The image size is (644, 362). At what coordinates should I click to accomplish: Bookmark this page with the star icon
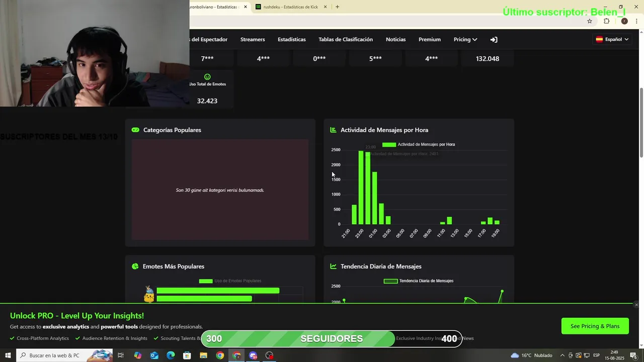click(x=590, y=21)
